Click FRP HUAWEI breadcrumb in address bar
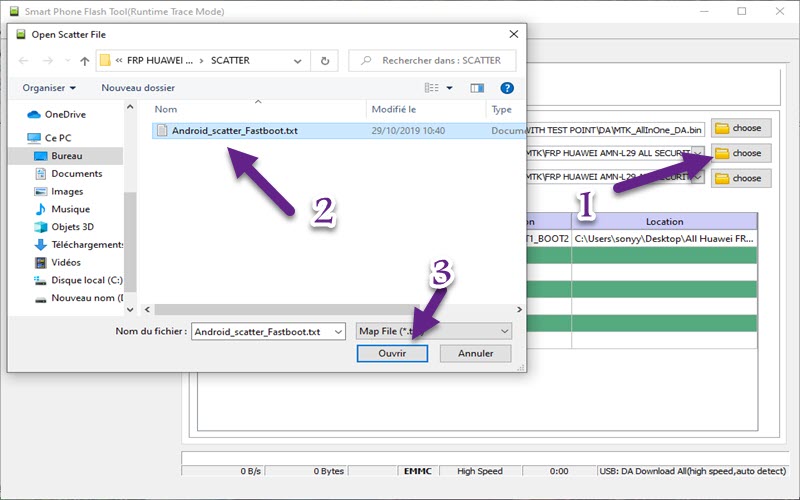This screenshot has height=500, width=800. coord(160,61)
